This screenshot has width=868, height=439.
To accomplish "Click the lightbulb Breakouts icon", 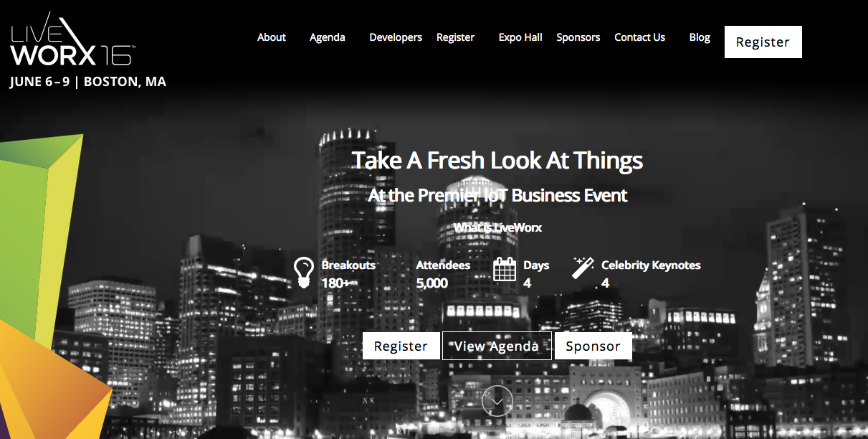I will [305, 273].
